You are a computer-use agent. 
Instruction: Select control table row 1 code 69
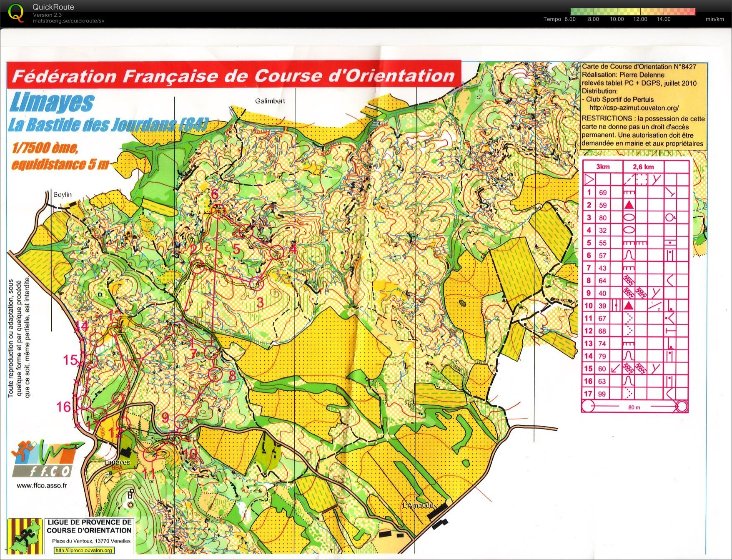[603, 192]
